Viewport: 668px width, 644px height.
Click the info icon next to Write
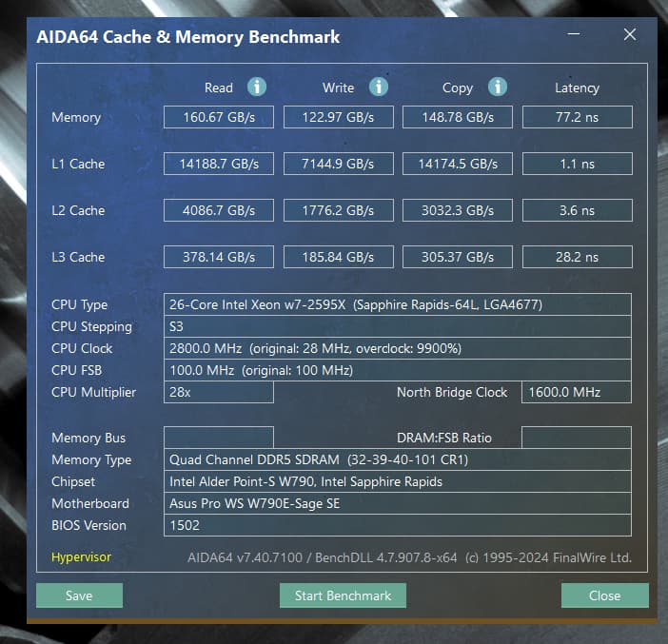pyautogui.click(x=379, y=87)
